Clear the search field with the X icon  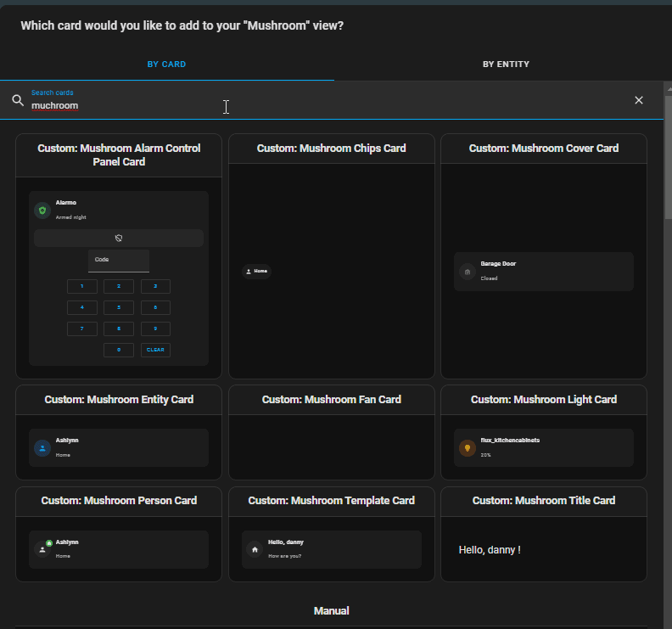coord(639,100)
